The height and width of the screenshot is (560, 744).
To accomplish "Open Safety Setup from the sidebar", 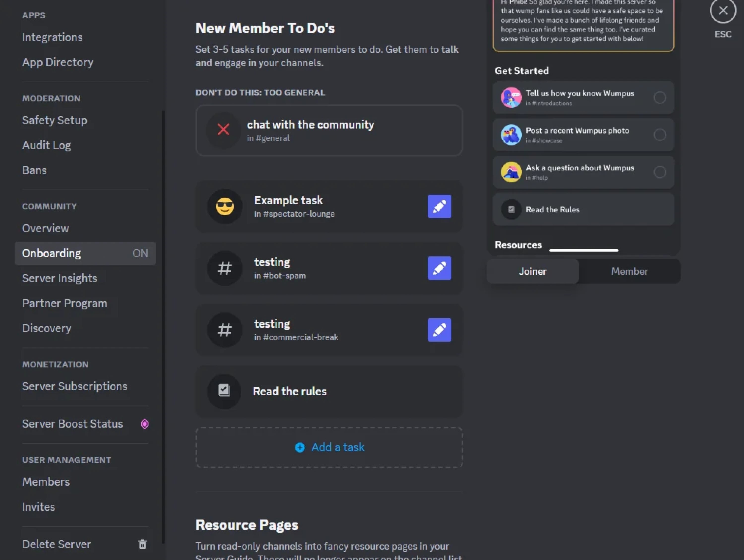I will (55, 120).
